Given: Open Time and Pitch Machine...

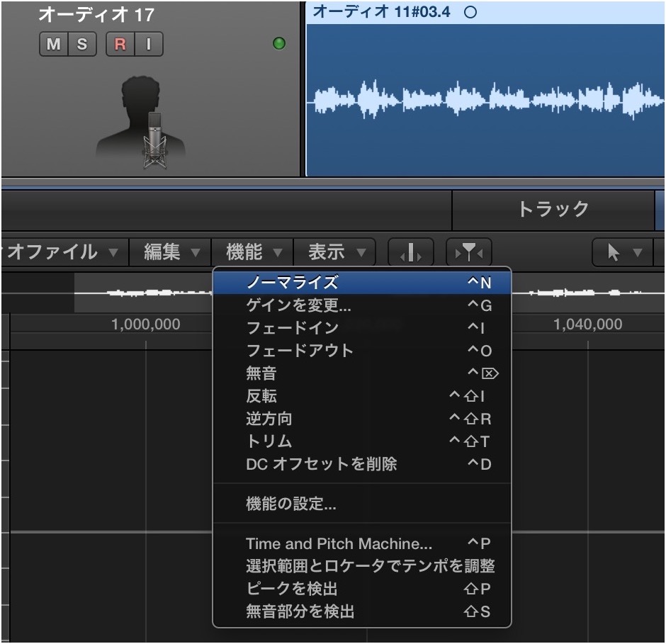Looking at the screenshot, I should 362,543.
